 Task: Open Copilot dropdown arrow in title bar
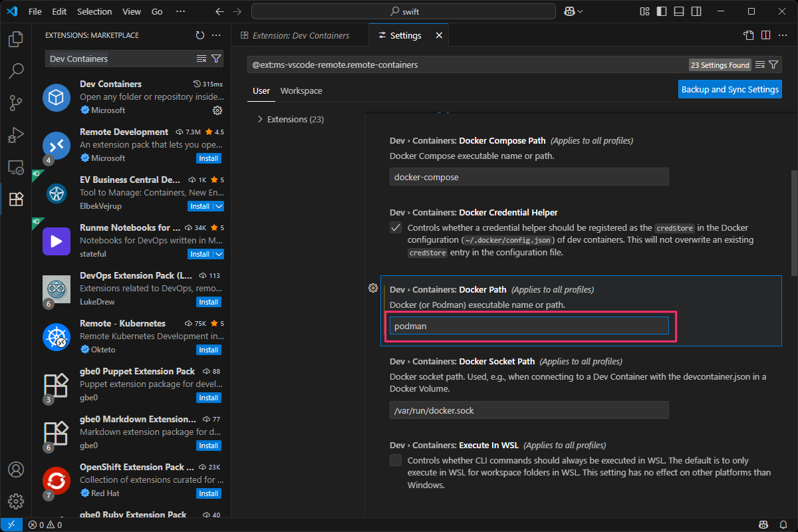click(x=581, y=11)
